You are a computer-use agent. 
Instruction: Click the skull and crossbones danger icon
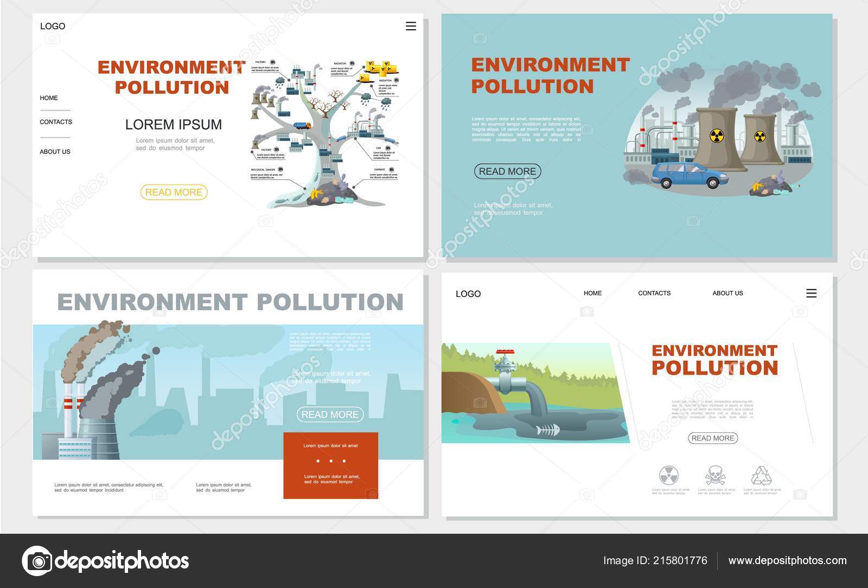click(715, 475)
